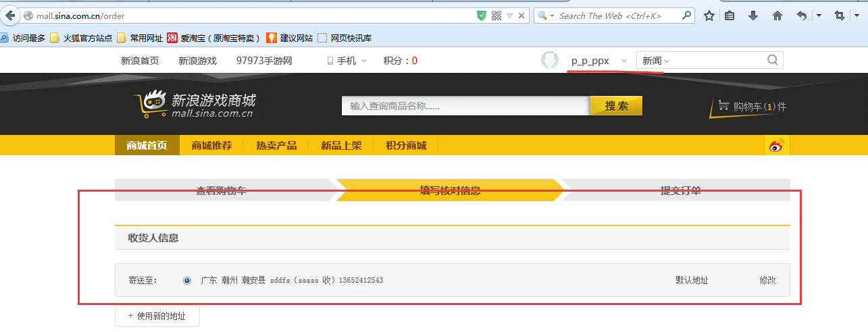The height and width of the screenshot is (332, 868).
Task: Select the 广东 潮州 潮安县 address radio button
Action: tap(187, 280)
